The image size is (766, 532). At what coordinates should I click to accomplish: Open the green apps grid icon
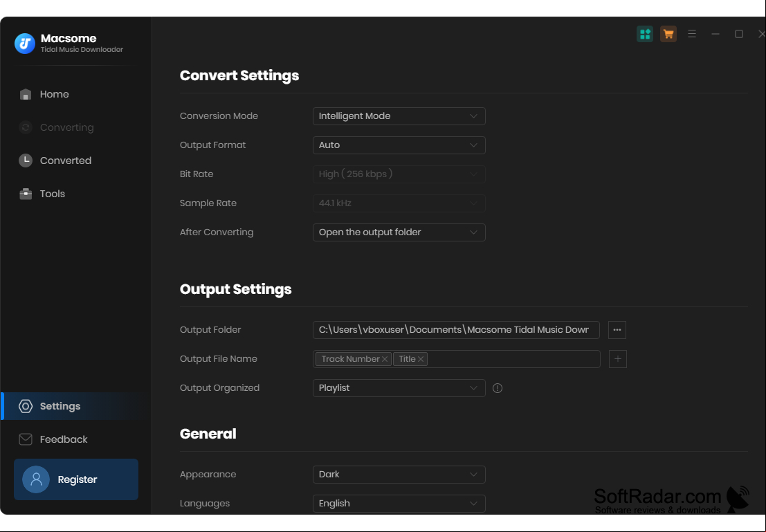pyautogui.click(x=645, y=34)
